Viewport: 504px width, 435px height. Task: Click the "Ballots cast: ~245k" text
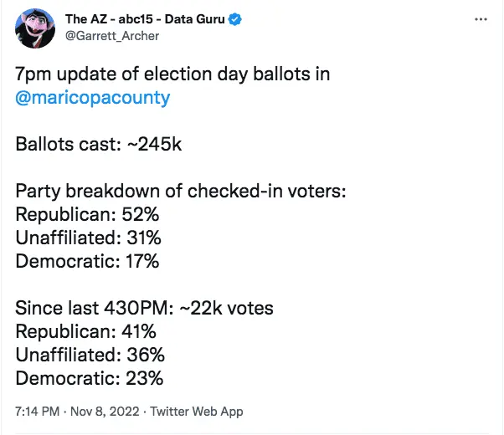coord(99,144)
